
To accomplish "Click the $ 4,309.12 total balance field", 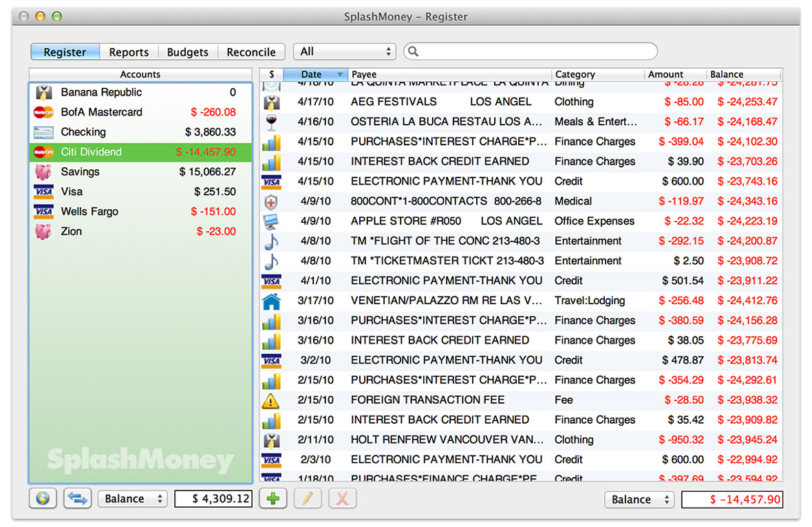I will (x=213, y=499).
